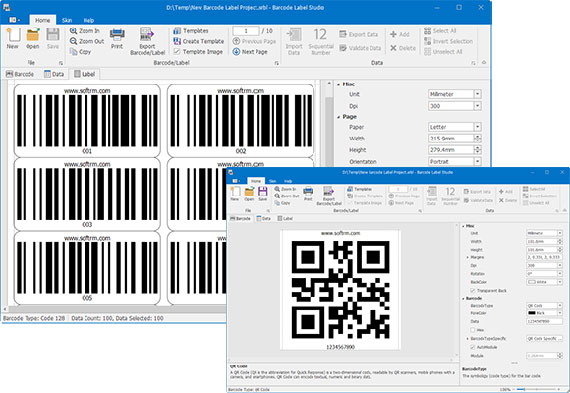Screen dimensions: 570x393
Task: Switch to the Skin tab in back window
Action: (67, 20)
